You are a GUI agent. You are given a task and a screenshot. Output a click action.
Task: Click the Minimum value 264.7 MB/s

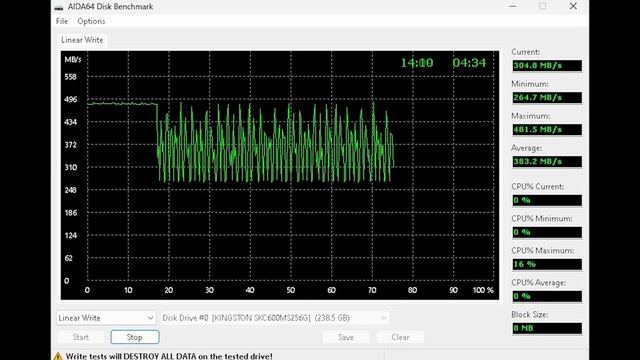coord(547,98)
